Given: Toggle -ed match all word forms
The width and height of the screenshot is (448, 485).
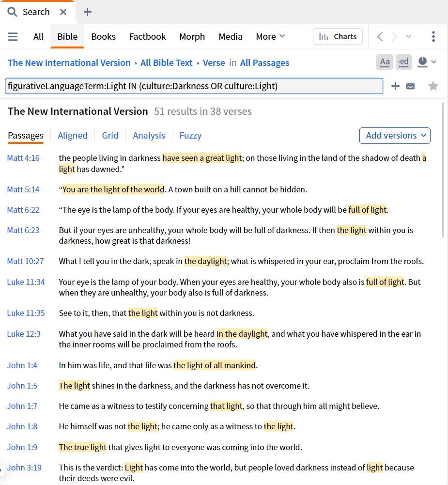Looking at the screenshot, I should [403, 62].
